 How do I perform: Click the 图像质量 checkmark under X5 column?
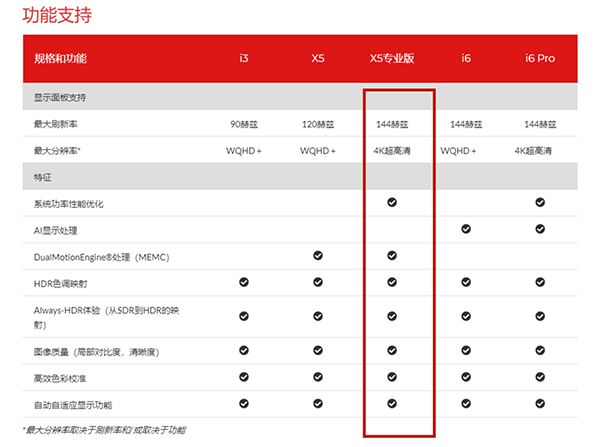tap(318, 351)
